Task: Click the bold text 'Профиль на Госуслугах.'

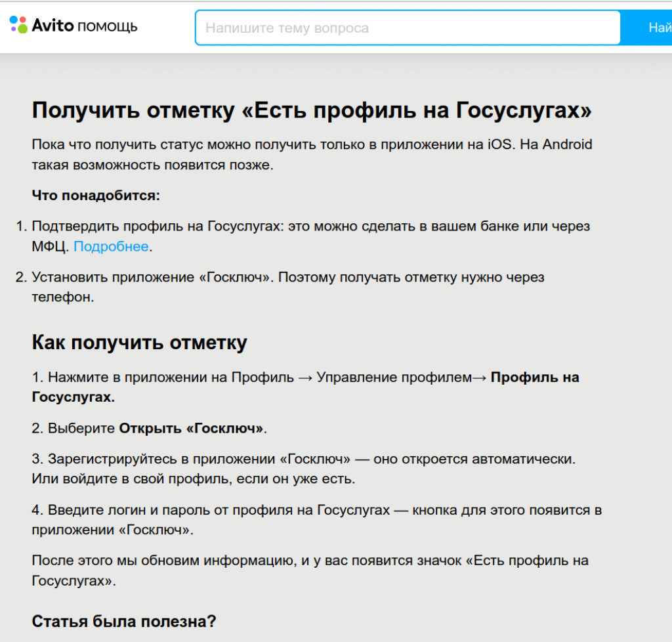Action: click(x=305, y=387)
